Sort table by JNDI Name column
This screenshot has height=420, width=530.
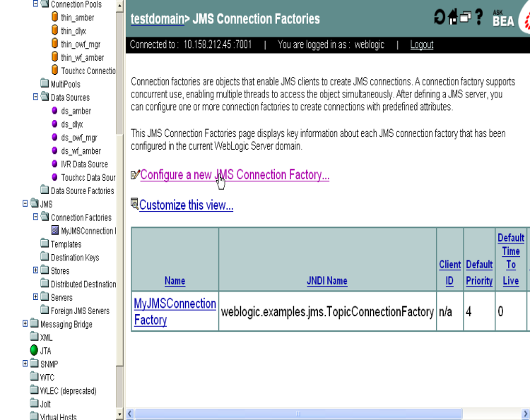point(327,280)
